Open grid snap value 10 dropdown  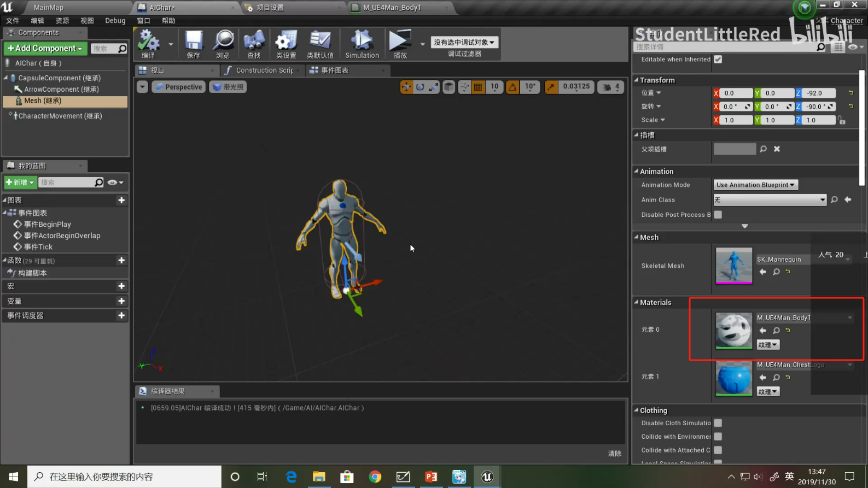(x=494, y=87)
